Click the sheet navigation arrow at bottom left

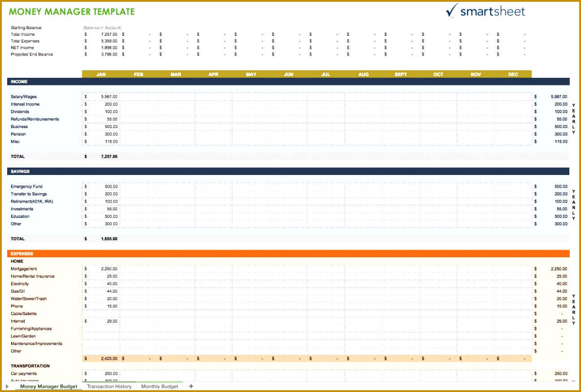tap(7, 386)
